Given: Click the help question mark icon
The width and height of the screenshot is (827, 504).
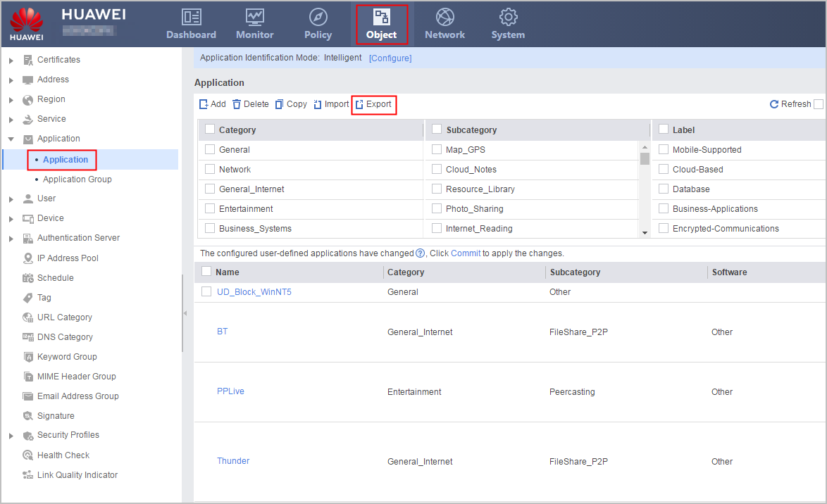Looking at the screenshot, I should (x=421, y=253).
